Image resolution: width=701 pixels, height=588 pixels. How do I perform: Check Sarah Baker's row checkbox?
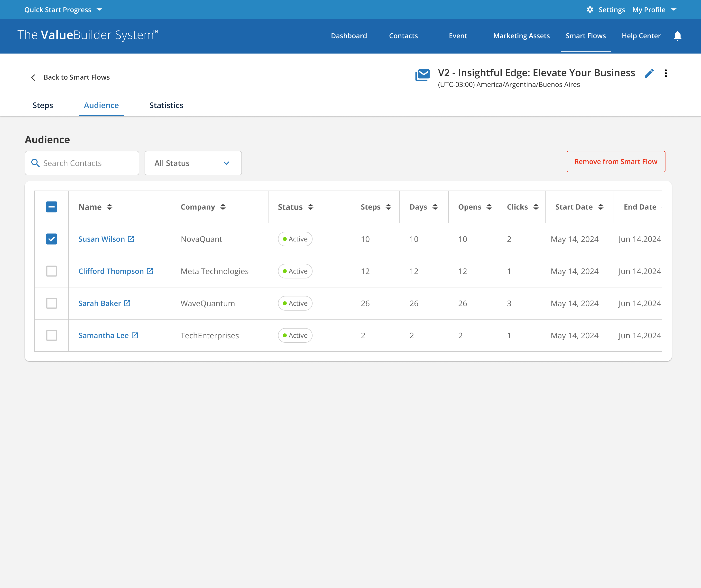click(51, 303)
